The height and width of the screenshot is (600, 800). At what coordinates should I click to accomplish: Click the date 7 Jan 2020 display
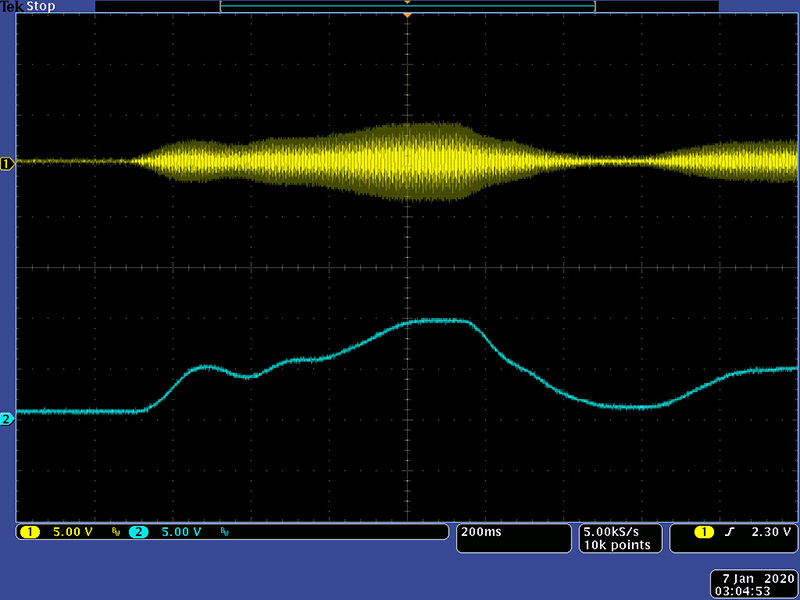point(756,578)
